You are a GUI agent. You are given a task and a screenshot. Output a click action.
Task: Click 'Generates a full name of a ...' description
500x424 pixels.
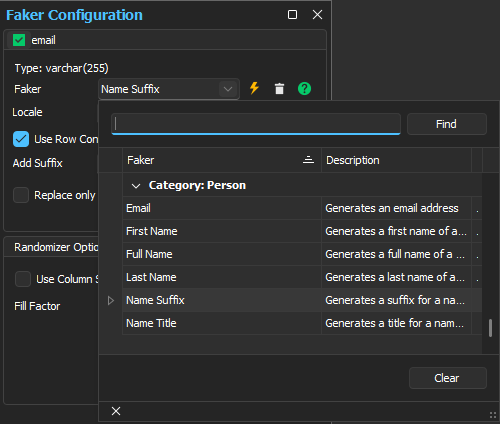tap(396, 254)
